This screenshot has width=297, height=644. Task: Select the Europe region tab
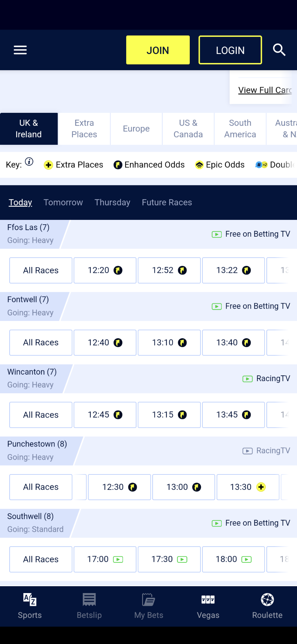pyautogui.click(x=136, y=129)
